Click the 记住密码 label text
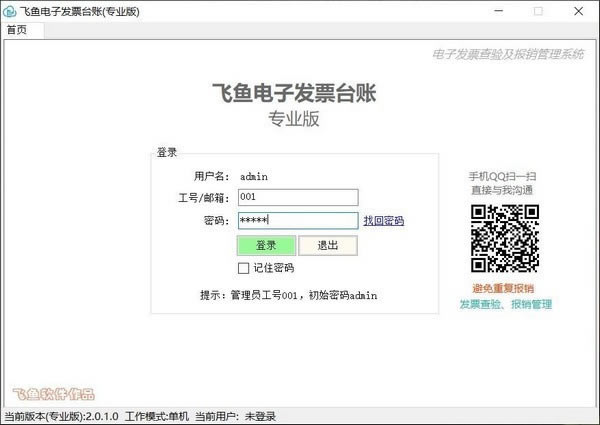 pyautogui.click(x=273, y=268)
